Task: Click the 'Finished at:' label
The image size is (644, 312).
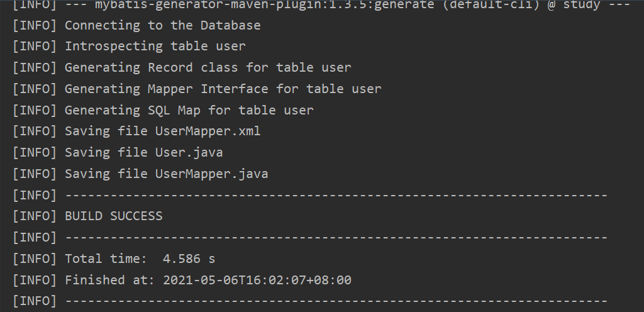Action: 109,280
